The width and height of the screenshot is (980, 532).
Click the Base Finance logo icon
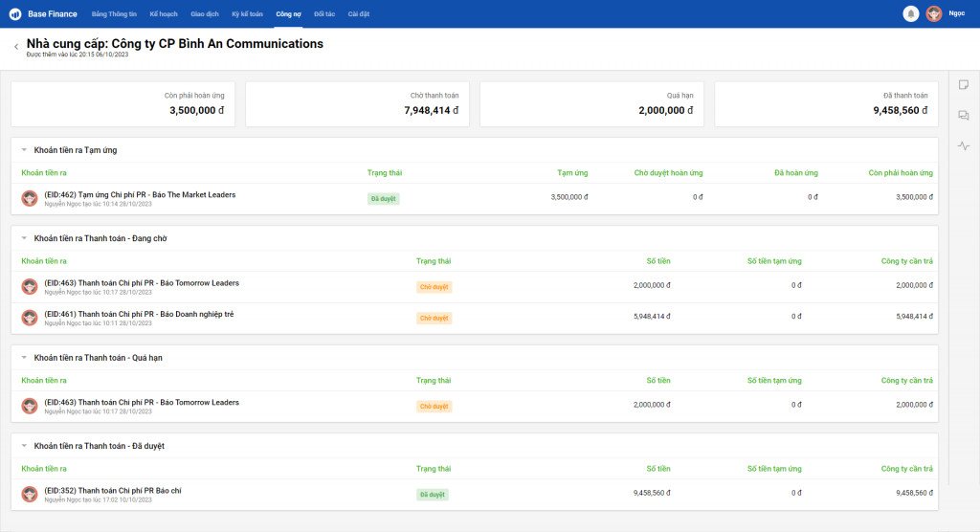tap(15, 13)
